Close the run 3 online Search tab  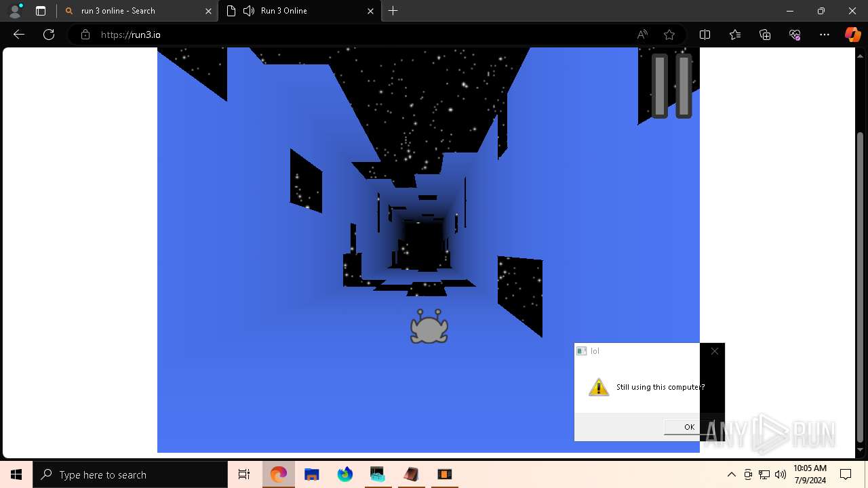point(208,11)
